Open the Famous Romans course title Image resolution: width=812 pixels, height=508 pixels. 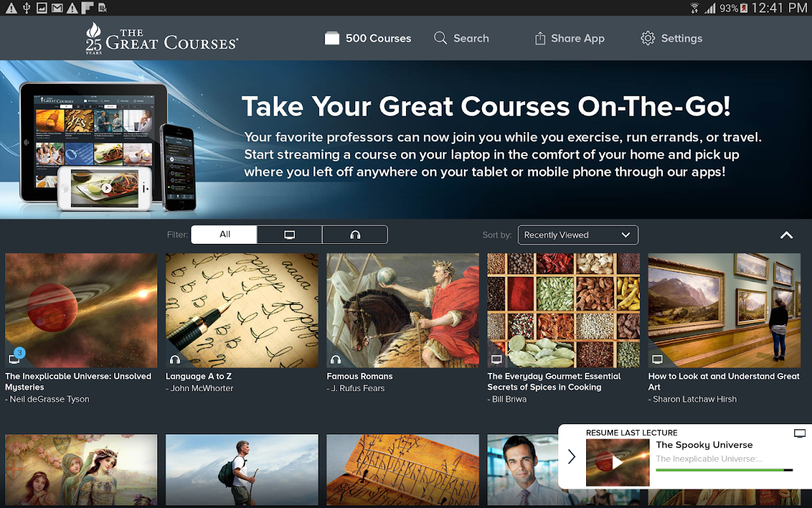360,376
